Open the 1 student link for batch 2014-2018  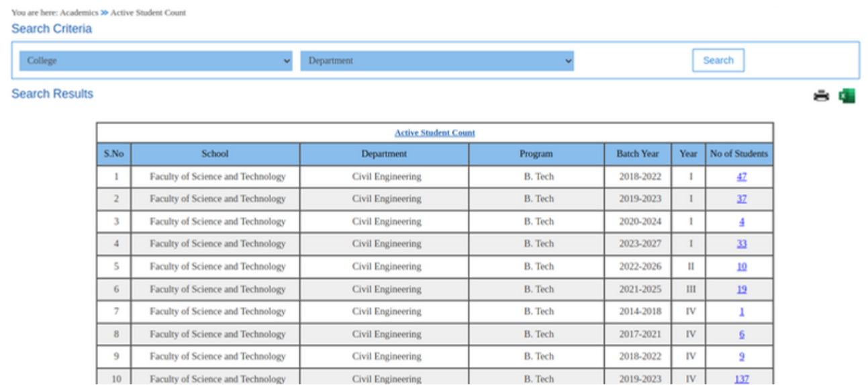(741, 312)
